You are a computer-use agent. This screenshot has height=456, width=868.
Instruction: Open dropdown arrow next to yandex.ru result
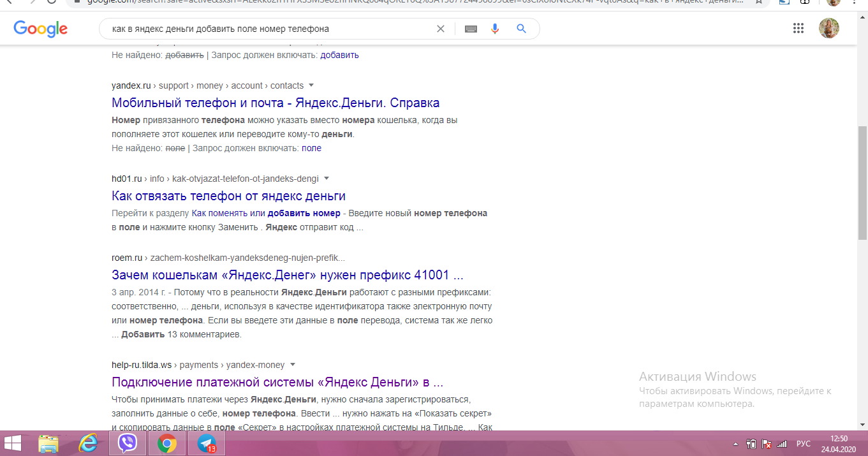coord(311,85)
